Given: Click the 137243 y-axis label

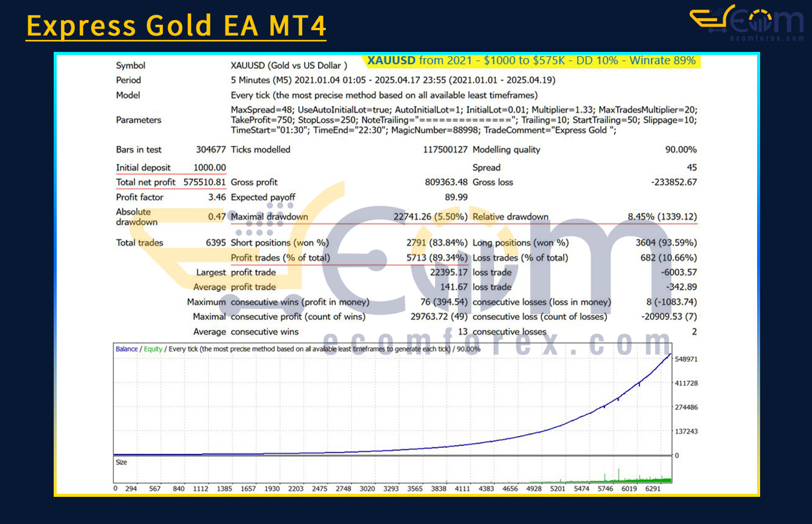Looking at the screenshot, I should click(x=685, y=432).
